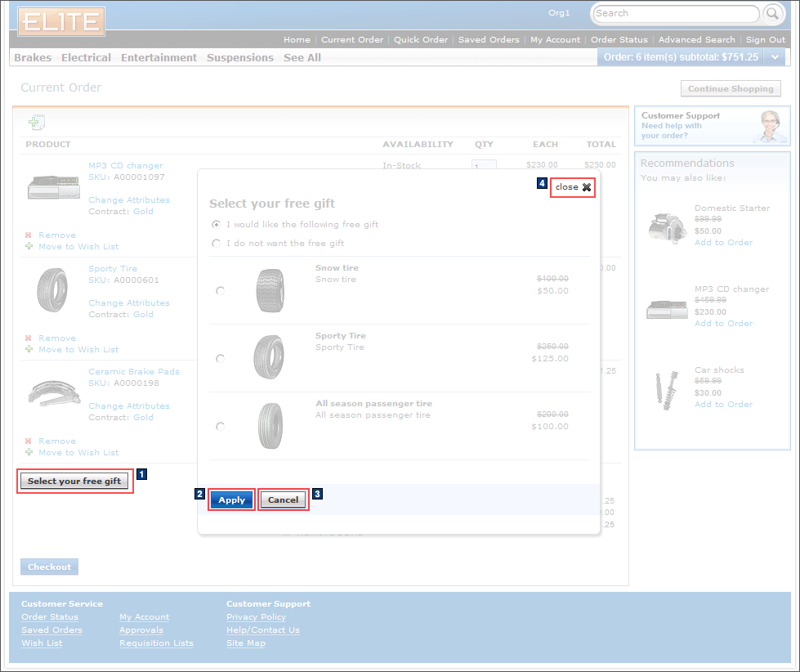Click the Snow tire image in gift dialog
This screenshot has width=800, height=672.
coord(270,290)
